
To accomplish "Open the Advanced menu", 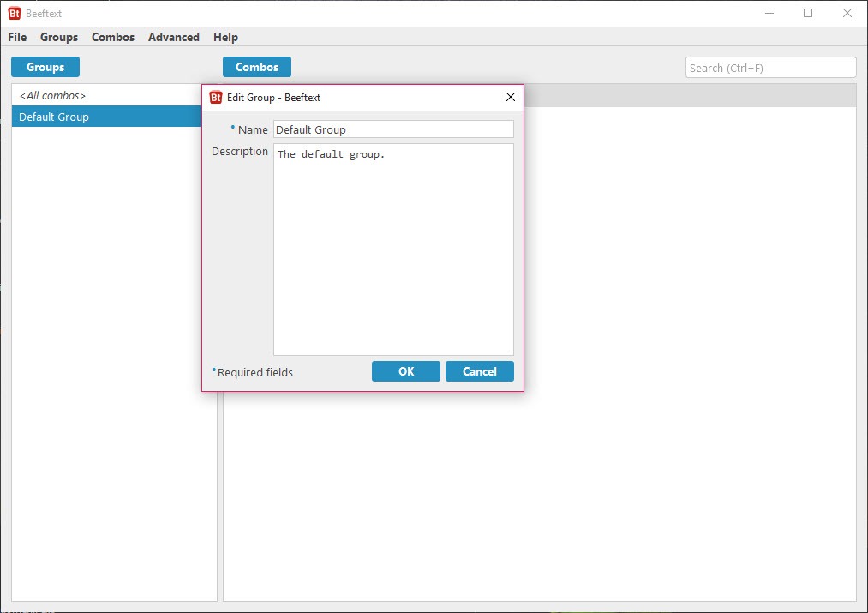I will point(174,37).
